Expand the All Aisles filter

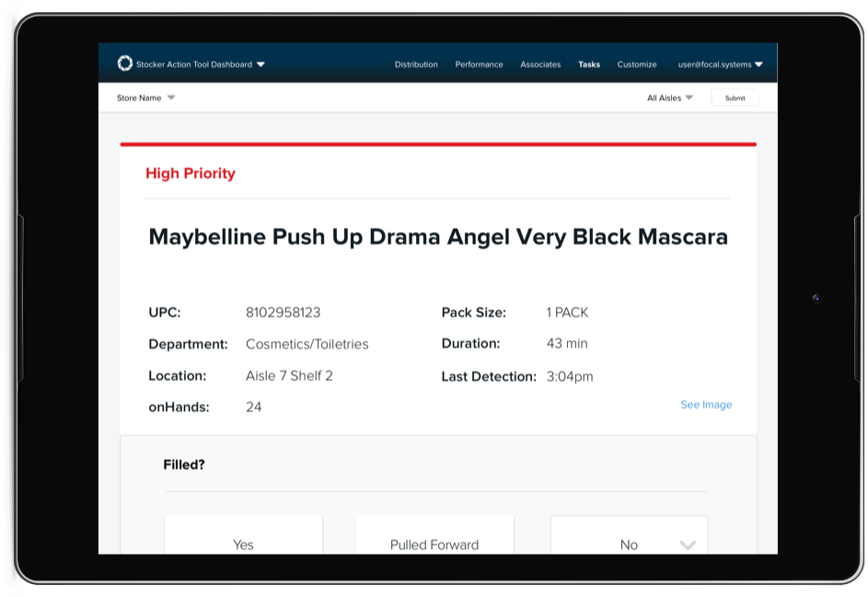[x=670, y=98]
